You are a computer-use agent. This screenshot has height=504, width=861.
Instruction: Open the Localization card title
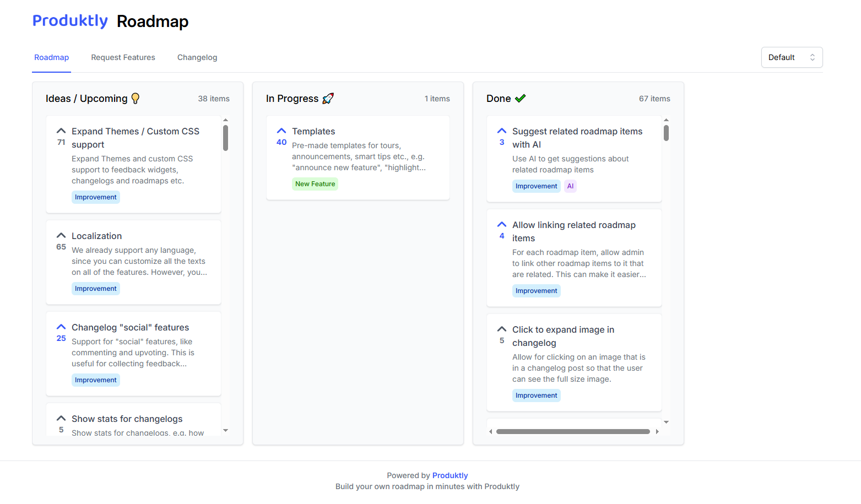point(97,236)
